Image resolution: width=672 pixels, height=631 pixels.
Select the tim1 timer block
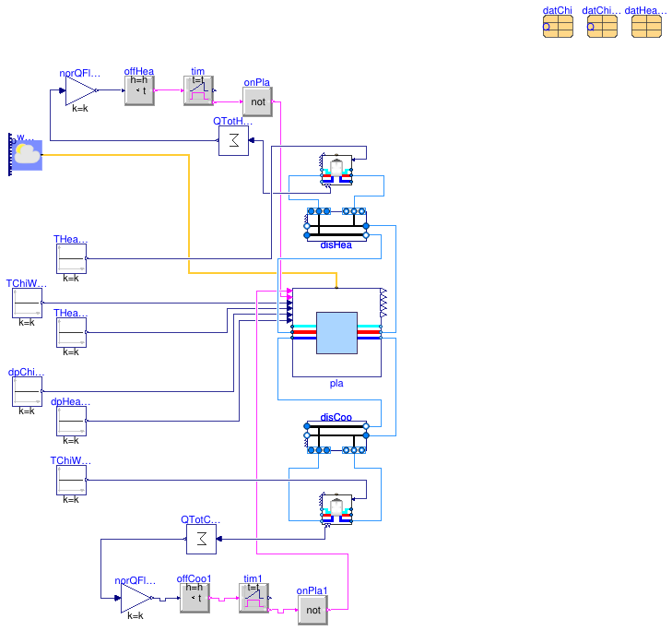pyautogui.click(x=254, y=598)
